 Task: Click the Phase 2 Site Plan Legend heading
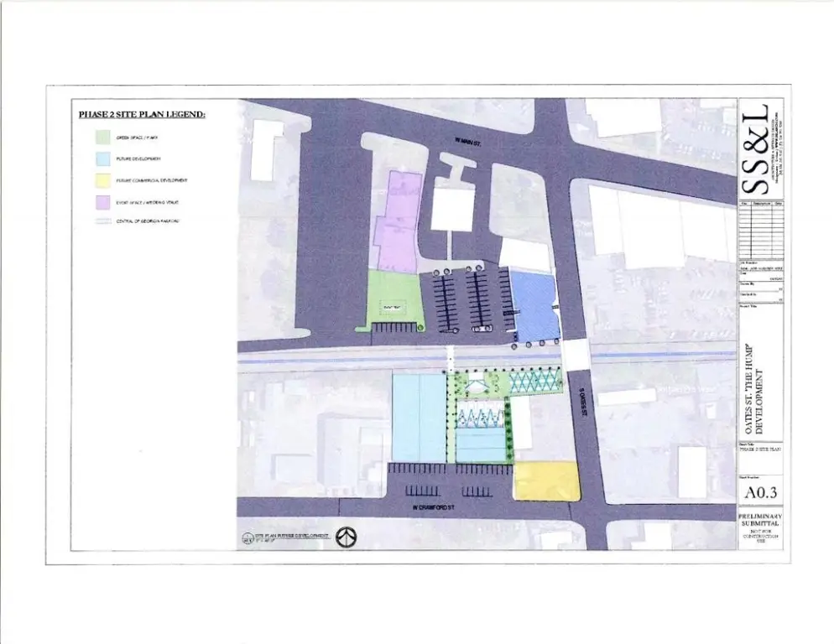coord(142,114)
